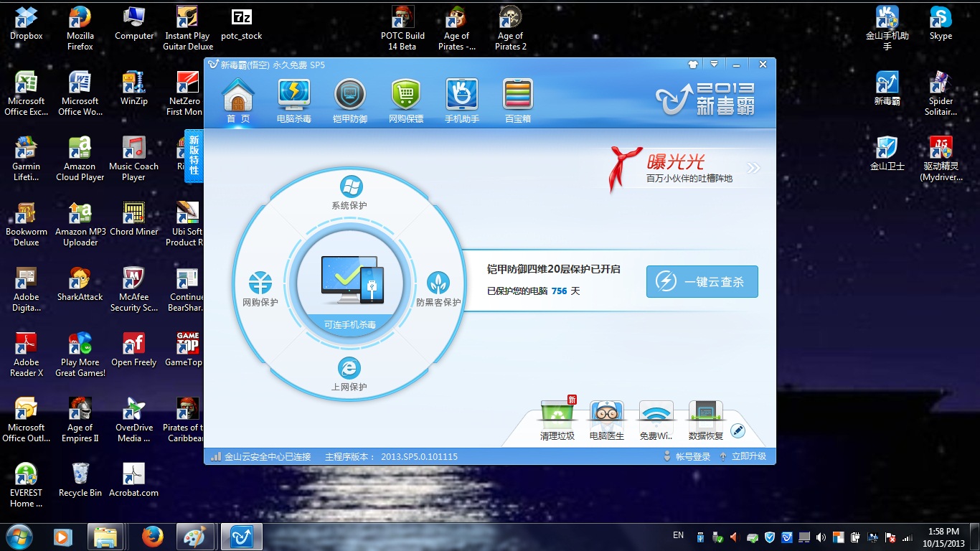This screenshot has height=551, width=980.
Task: Open the 手机助手 phone assistant tab
Action: click(462, 101)
